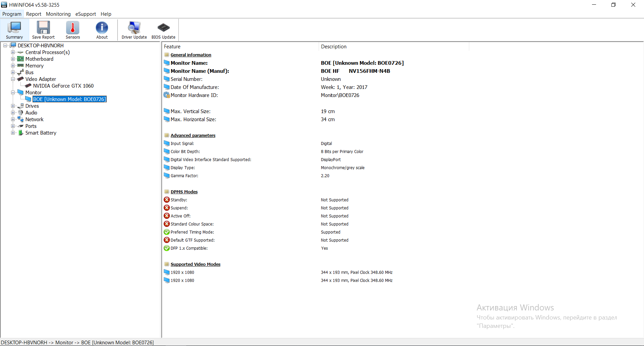Click the Monitor Hardware ID gear icon
The height and width of the screenshot is (346, 644).
click(x=167, y=95)
